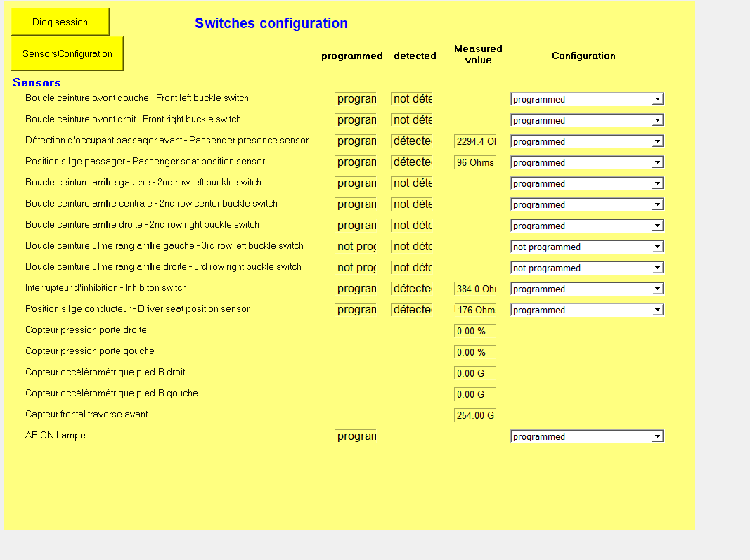Select Driver seat position measured value field
The image size is (750, 560).
pos(475,310)
